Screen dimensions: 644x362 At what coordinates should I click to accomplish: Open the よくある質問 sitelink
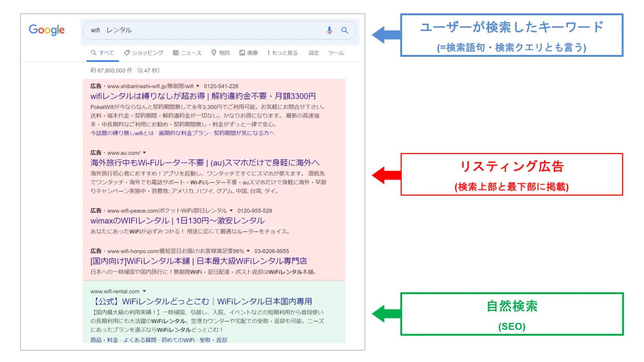[140, 340]
